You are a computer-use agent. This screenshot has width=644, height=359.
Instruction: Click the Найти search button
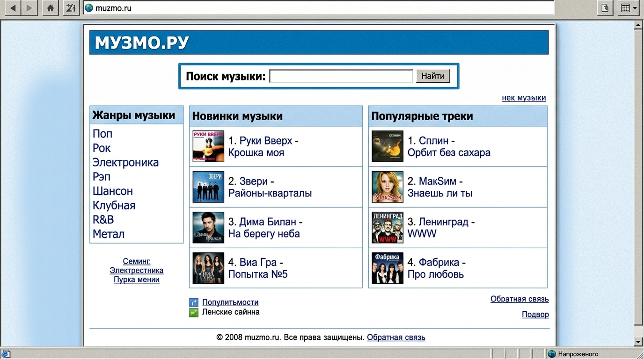433,76
